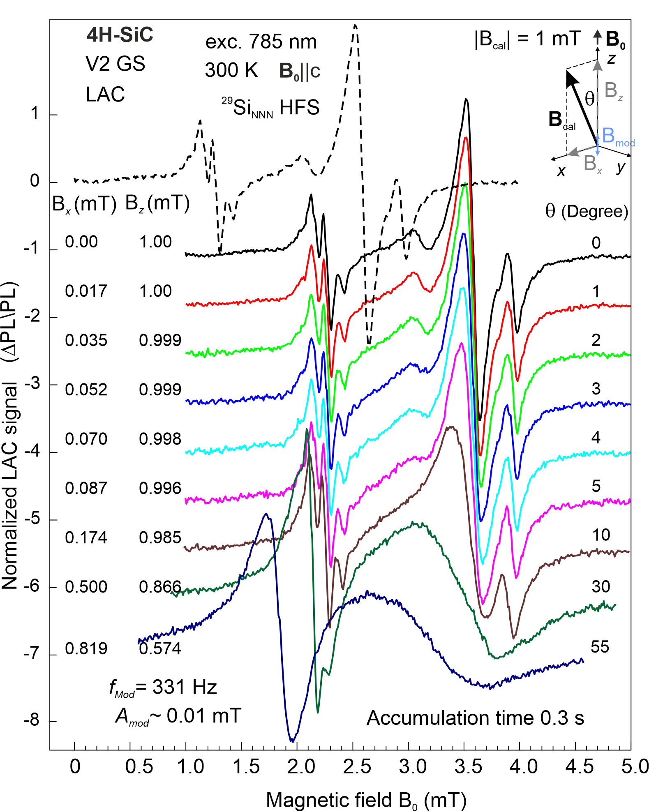Click the Bx value "0.00"

coord(81,242)
